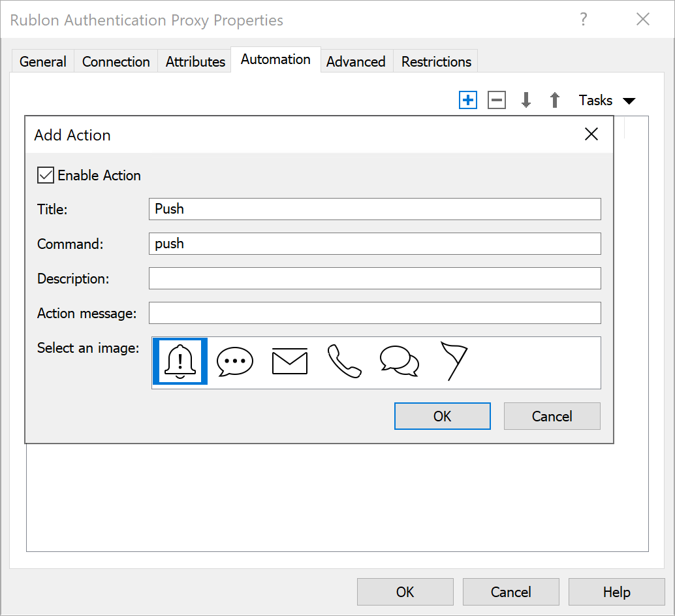Image resolution: width=675 pixels, height=616 pixels.
Task: Switch to the Connection tab
Action: coord(116,61)
